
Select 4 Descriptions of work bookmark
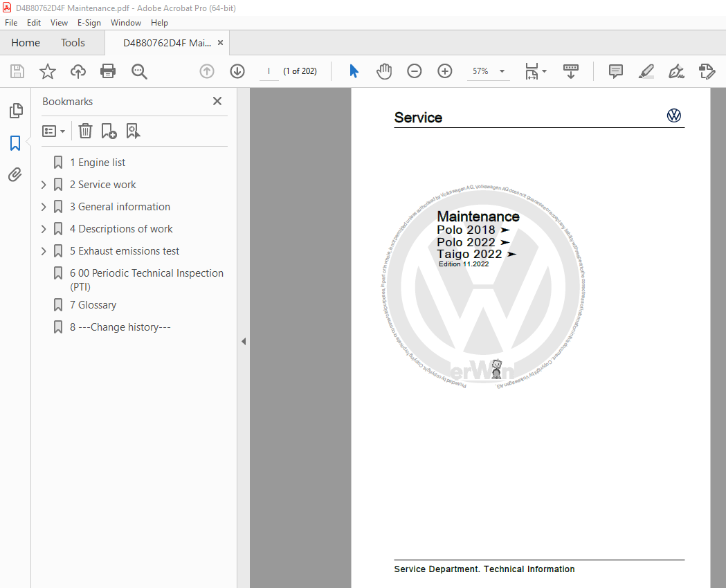tap(121, 229)
